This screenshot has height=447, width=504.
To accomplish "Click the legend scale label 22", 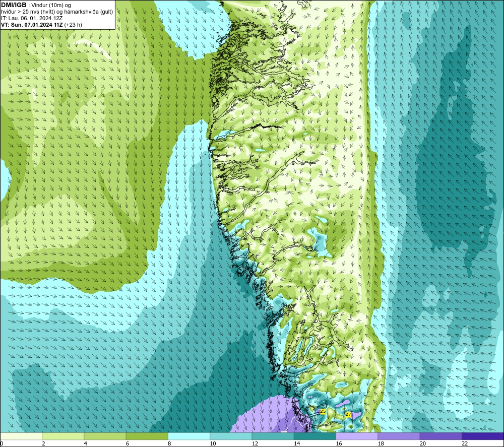I will click(465, 443).
